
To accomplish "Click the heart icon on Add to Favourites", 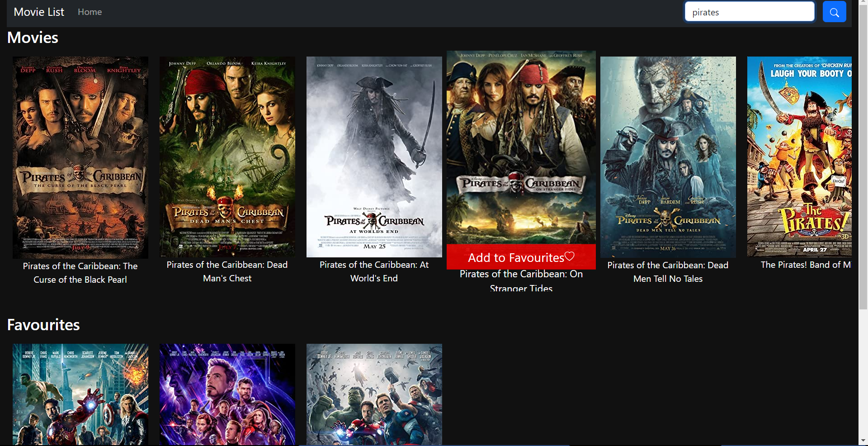I will click(x=570, y=256).
